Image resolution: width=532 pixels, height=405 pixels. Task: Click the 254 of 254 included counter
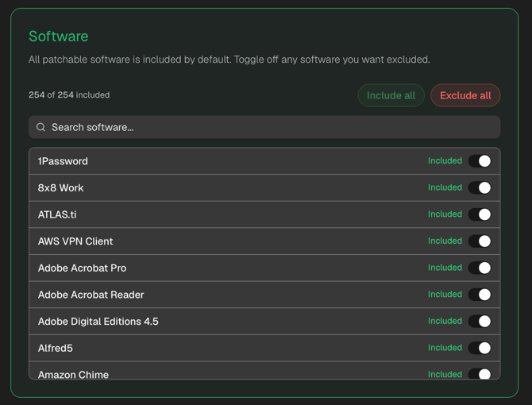click(69, 94)
